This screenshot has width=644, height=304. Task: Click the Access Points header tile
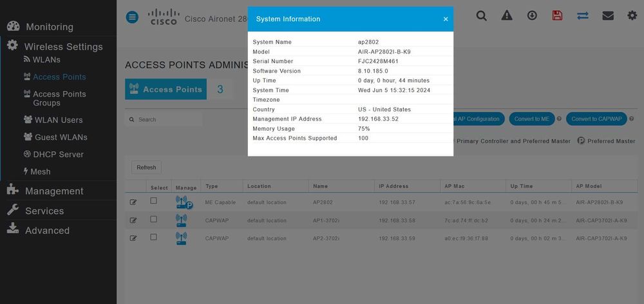[x=166, y=89]
